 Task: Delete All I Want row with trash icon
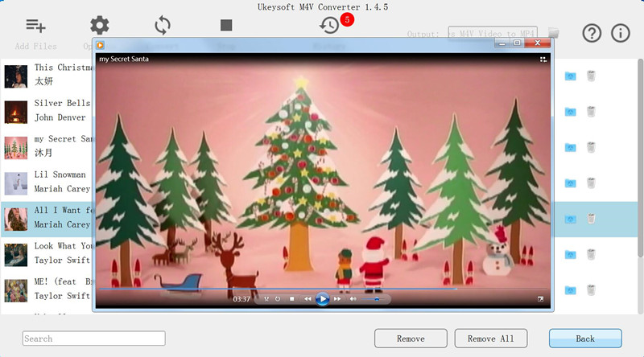tap(591, 219)
